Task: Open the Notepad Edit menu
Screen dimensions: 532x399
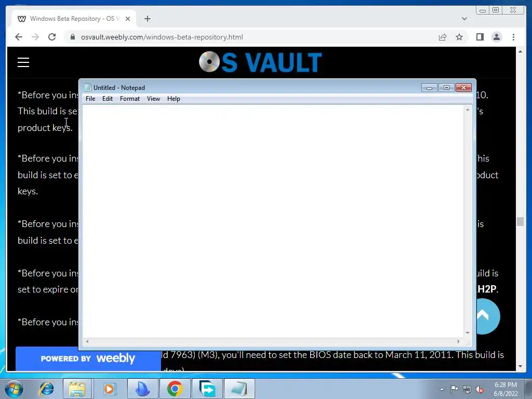Action: tap(107, 99)
